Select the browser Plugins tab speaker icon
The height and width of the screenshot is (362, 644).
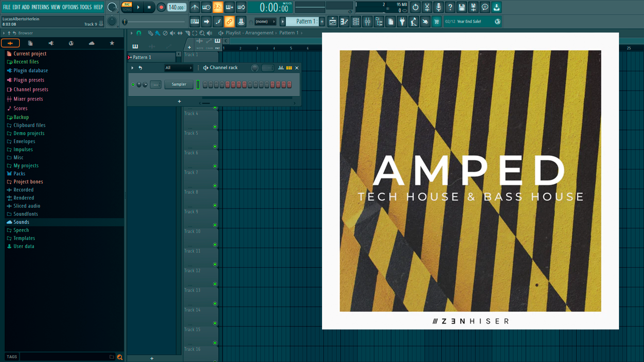tap(51, 43)
